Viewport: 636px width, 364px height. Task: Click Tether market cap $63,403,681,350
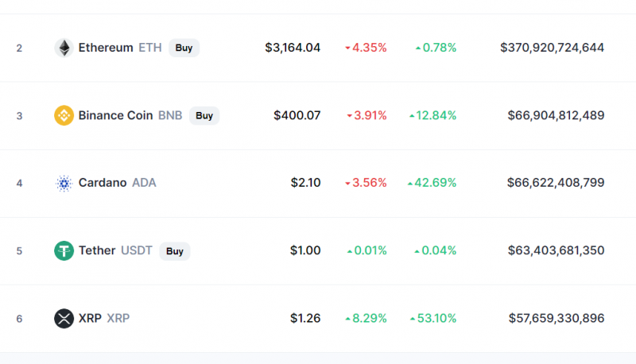coord(556,250)
